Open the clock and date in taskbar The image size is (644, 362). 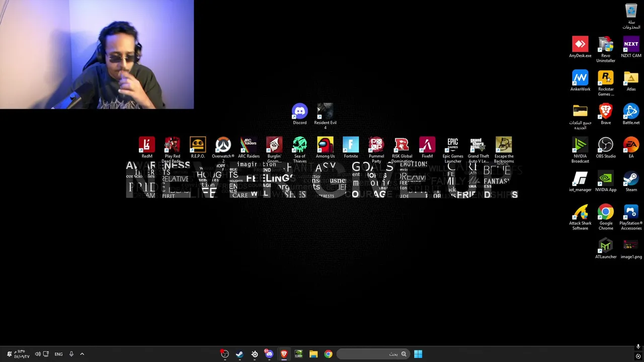tap(22, 354)
